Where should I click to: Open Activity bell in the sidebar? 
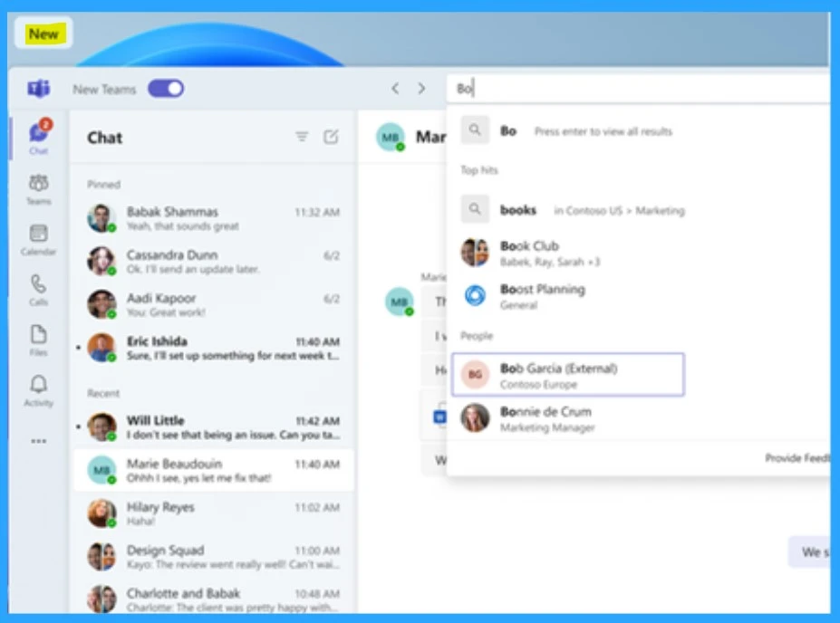pos(39,390)
